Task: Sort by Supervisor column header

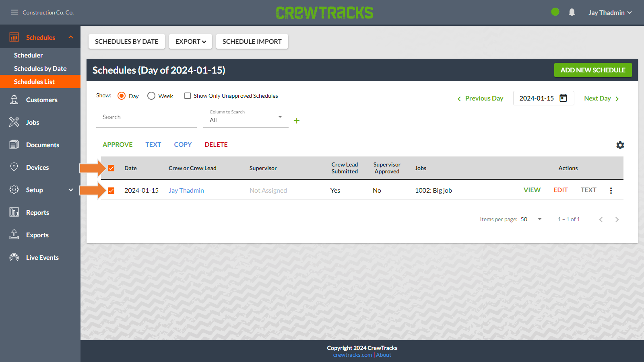Action: [x=263, y=168]
